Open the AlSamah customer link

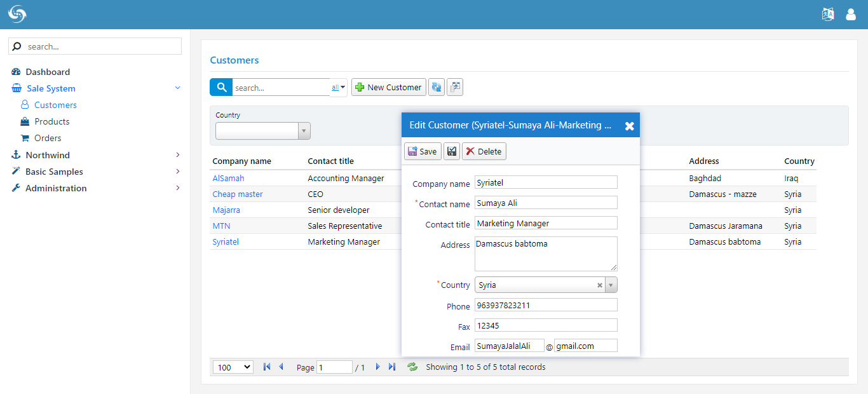coord(228,179)
